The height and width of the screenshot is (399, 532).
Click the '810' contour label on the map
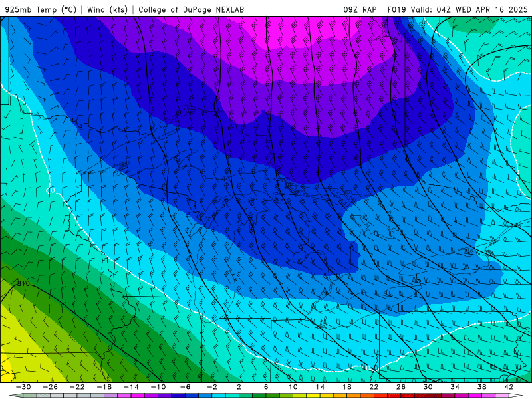coord(23,283)
